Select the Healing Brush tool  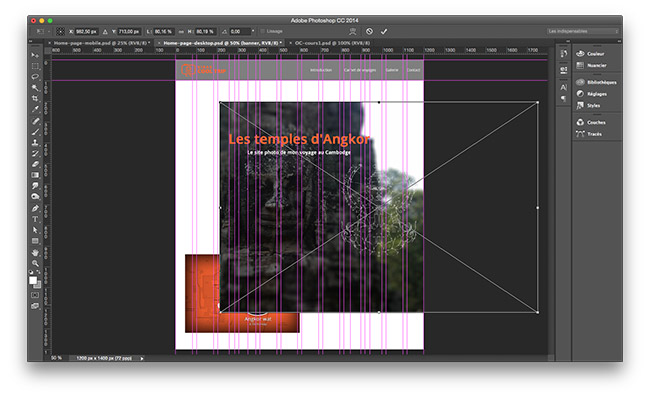tap(35, 121)
